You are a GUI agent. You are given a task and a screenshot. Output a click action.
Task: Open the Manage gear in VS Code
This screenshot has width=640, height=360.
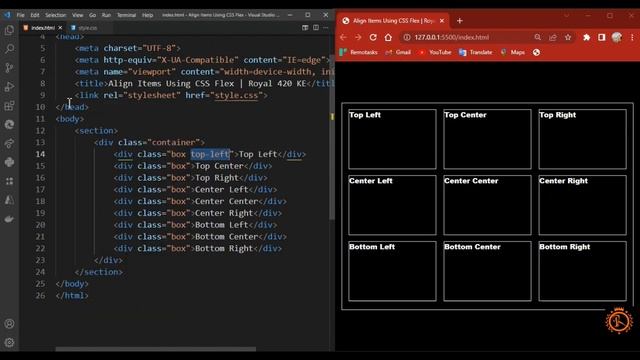point(9,342)
